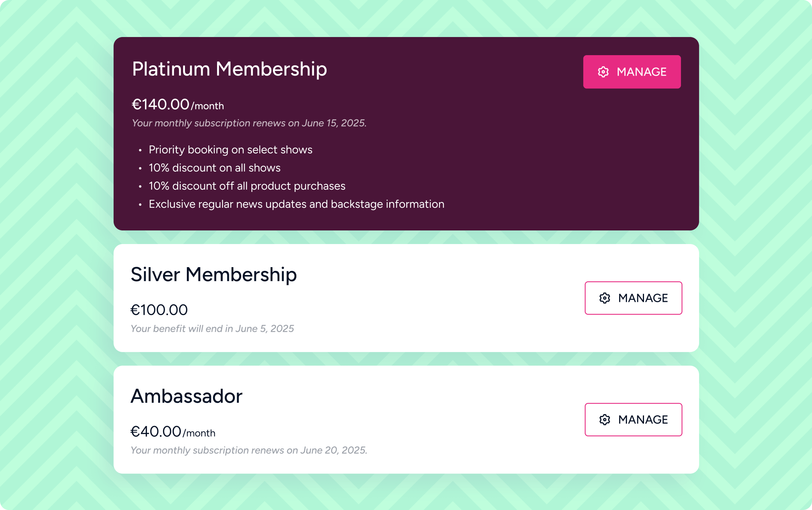
Task: Click the €40.00 Ambassador price
Action: coord(156,432)
